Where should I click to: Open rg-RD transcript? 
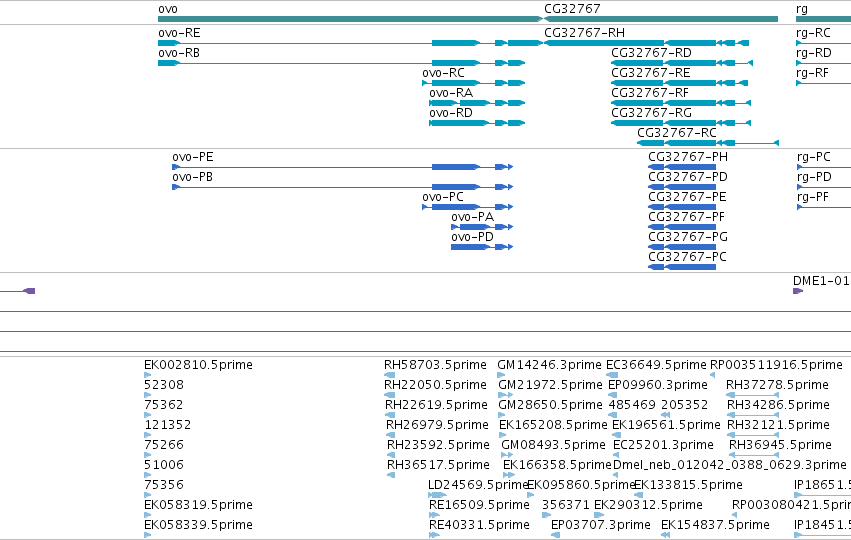[x=823, y=63]
